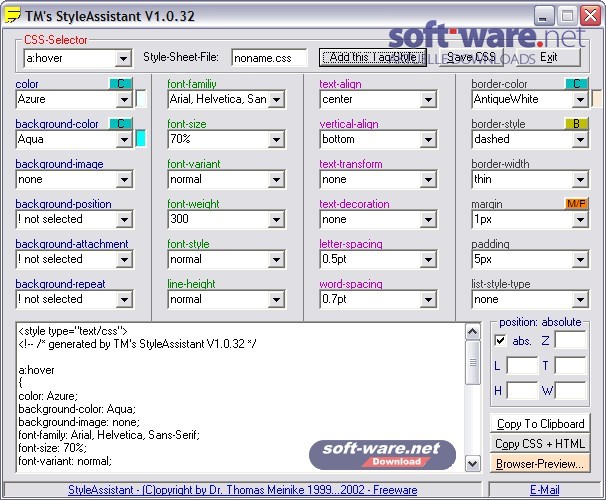Click the orange M/P button beside margin
Screen dimensions: 606x500
pos(577,204)
